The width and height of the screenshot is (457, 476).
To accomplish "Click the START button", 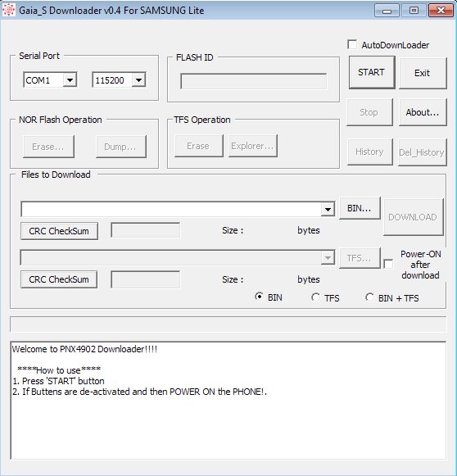I will coord(372,72).
